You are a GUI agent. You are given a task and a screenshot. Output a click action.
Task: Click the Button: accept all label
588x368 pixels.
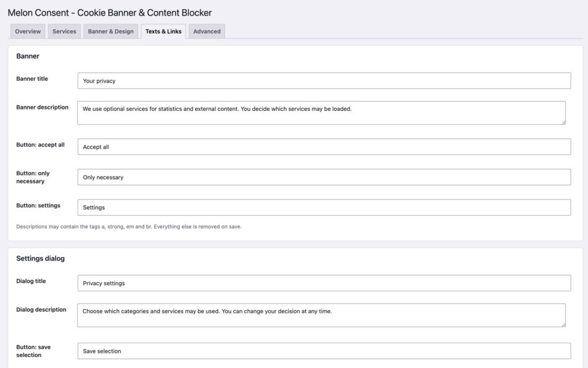pos(40,144)
